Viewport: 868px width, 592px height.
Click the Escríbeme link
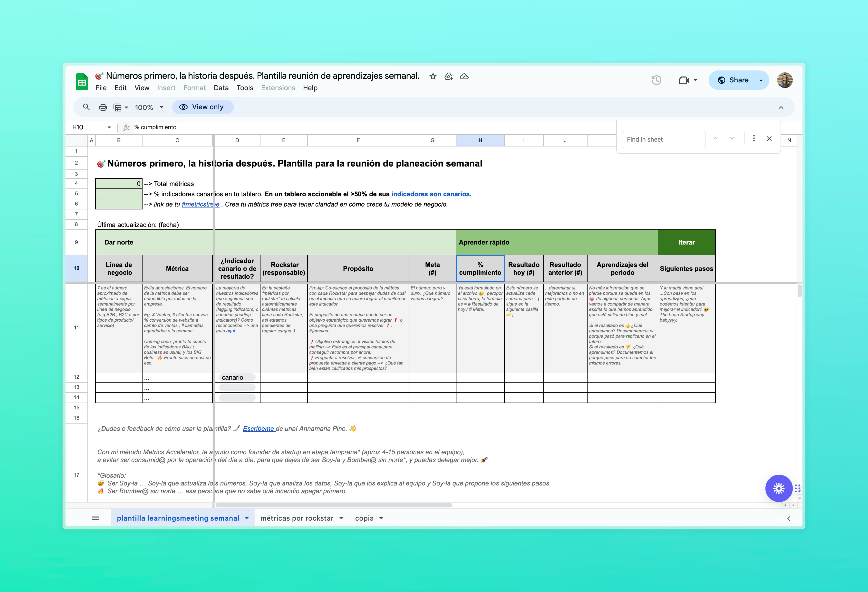pos(258,429)
